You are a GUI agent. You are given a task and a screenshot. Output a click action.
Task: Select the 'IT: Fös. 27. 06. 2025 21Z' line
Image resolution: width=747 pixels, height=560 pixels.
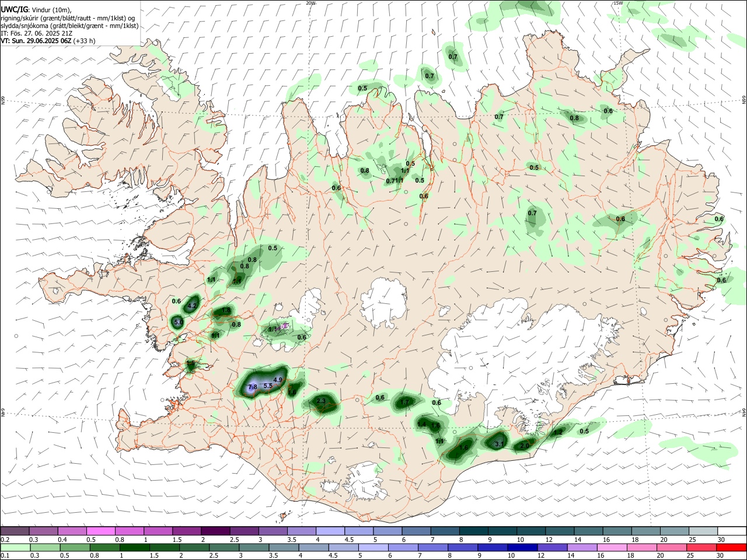point(36,33)
